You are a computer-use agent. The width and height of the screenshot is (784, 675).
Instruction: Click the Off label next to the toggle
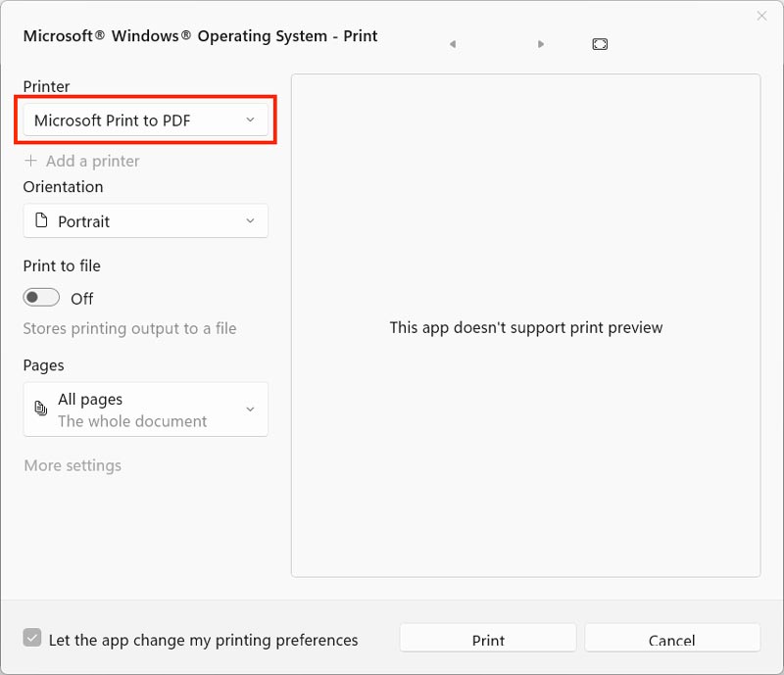(x=82, y=299)
